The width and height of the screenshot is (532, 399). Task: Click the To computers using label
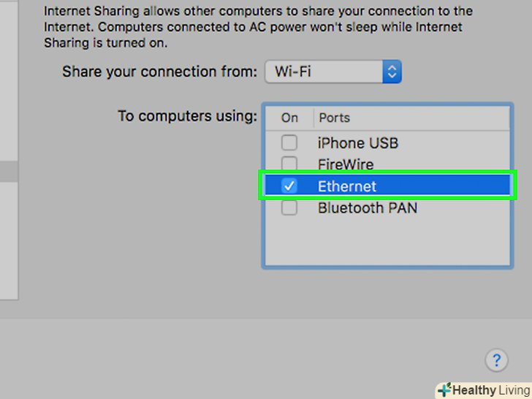coord(187,116)
